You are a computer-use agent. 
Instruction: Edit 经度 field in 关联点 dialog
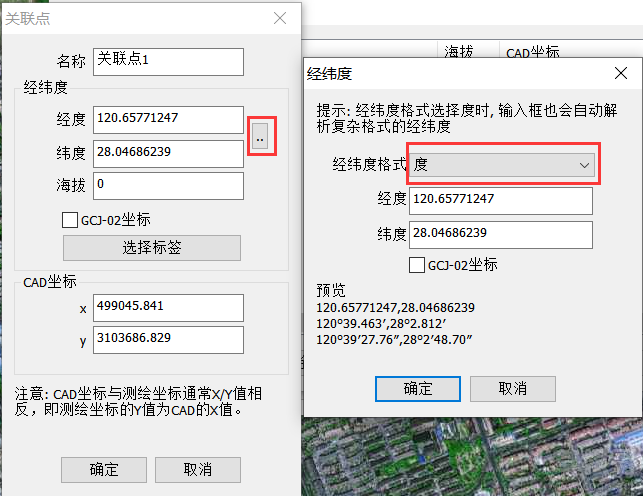(169, 120)
